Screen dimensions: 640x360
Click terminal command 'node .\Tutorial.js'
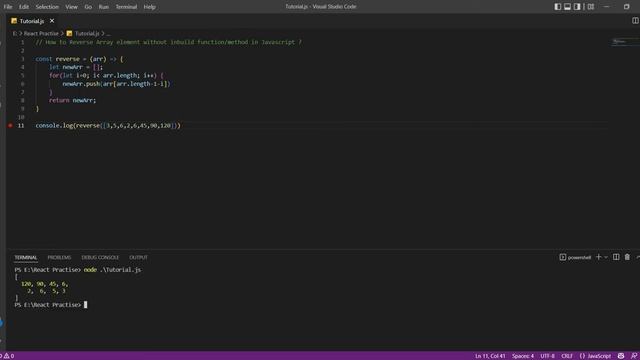click(x=112, y=270)
